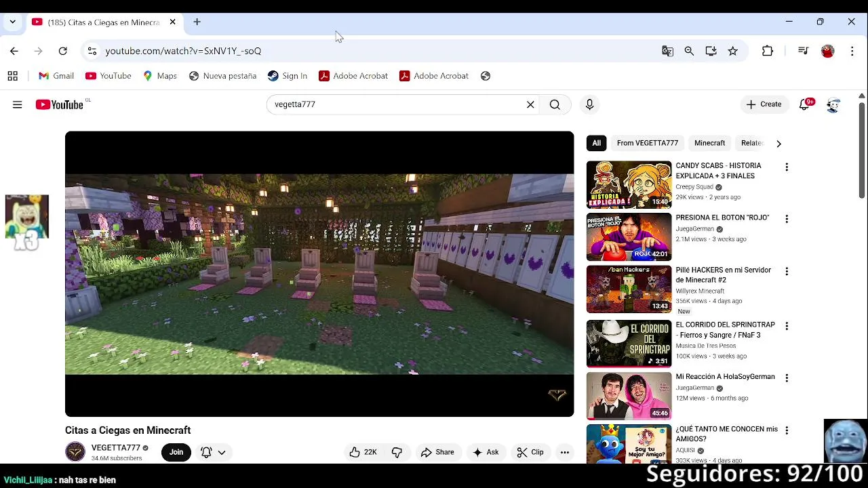Open the Ask AI button
Viewport: 868px width, 488px height.
[x=486, y=452]
